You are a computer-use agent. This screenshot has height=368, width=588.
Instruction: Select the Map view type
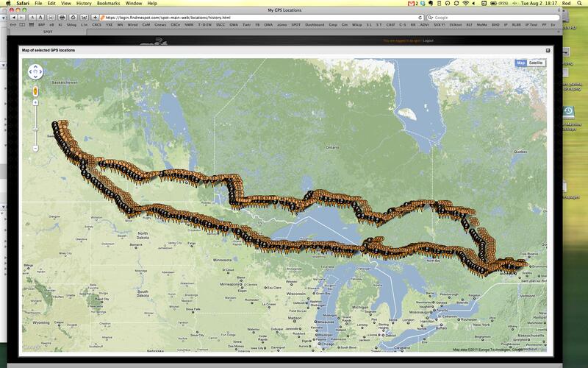click(x=521, y=63)
